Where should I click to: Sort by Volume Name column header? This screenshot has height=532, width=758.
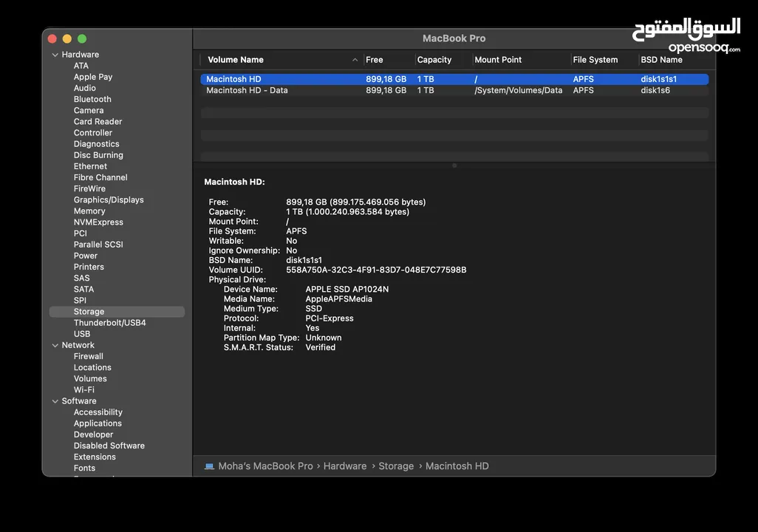point(236,60)
